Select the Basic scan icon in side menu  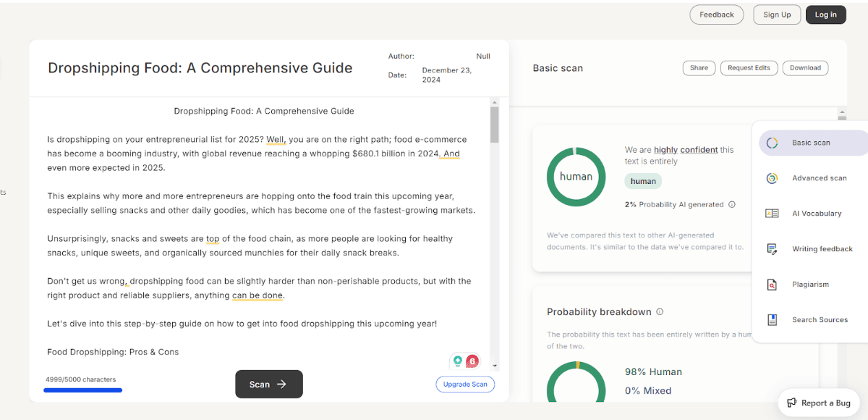coord(772,143)
